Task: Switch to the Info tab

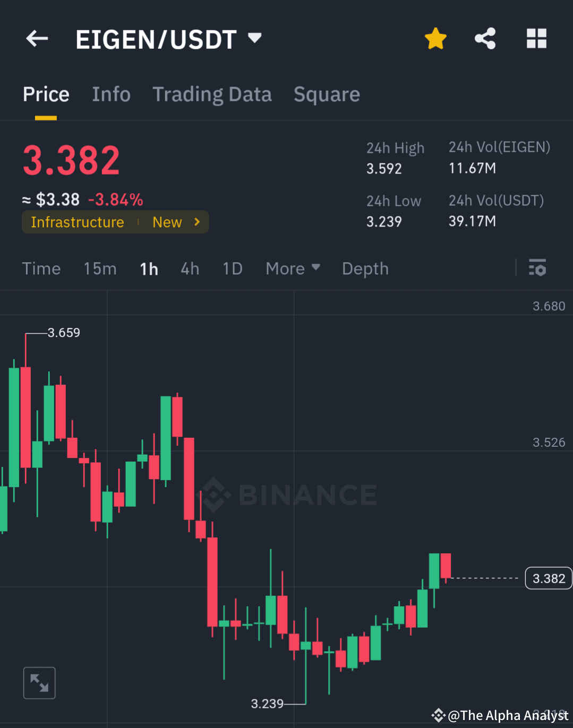Action: 112,94
